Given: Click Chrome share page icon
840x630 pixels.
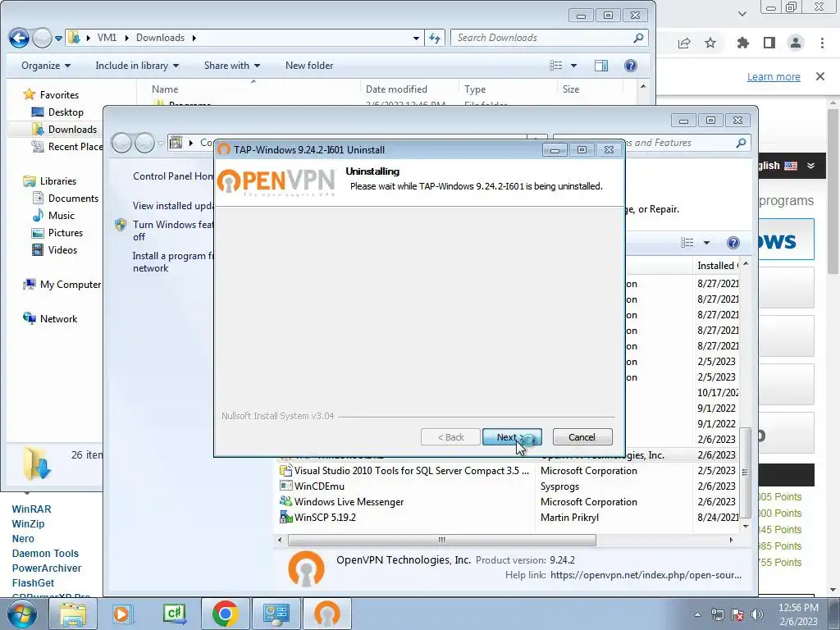Looking at the screenshot, I should (x=684, y=43).
